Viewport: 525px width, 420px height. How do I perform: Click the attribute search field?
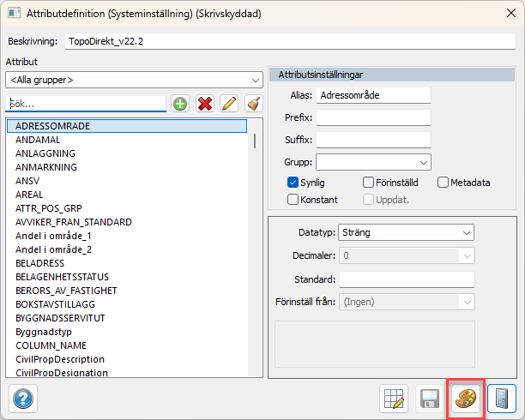click(85, 103)
